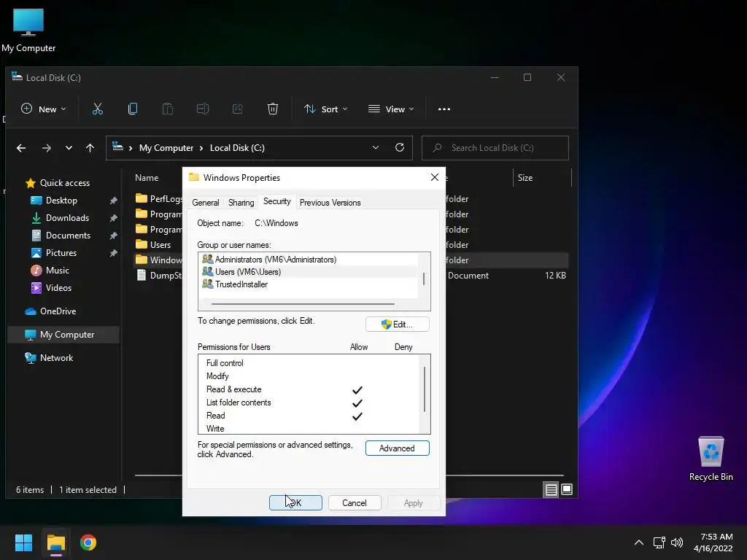Refresh the Local Disk (C:) view
The height and width of the screenshot is (560, 747).
[400, 147]
